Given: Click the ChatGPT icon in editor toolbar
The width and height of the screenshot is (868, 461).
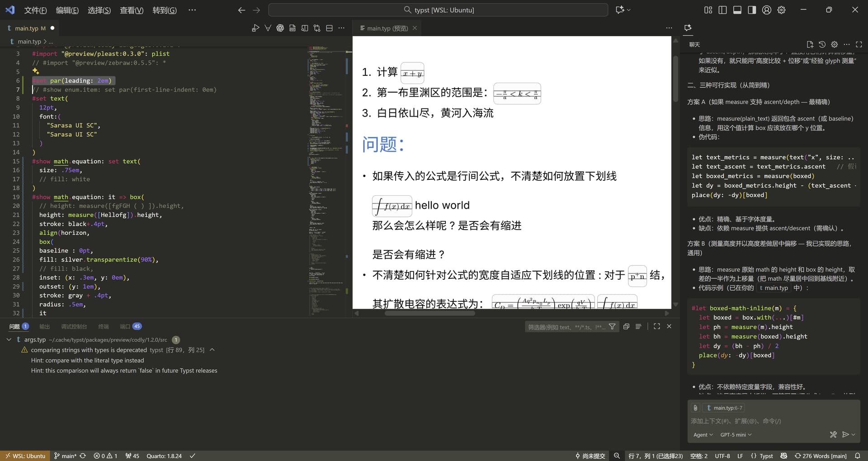Looking at the screenshot, I should [280, 28].
